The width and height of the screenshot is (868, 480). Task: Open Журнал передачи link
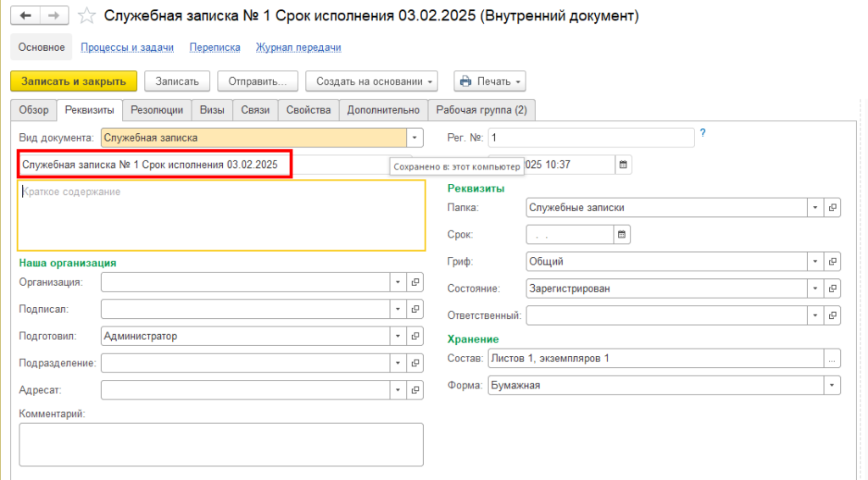tap(298, 47)
